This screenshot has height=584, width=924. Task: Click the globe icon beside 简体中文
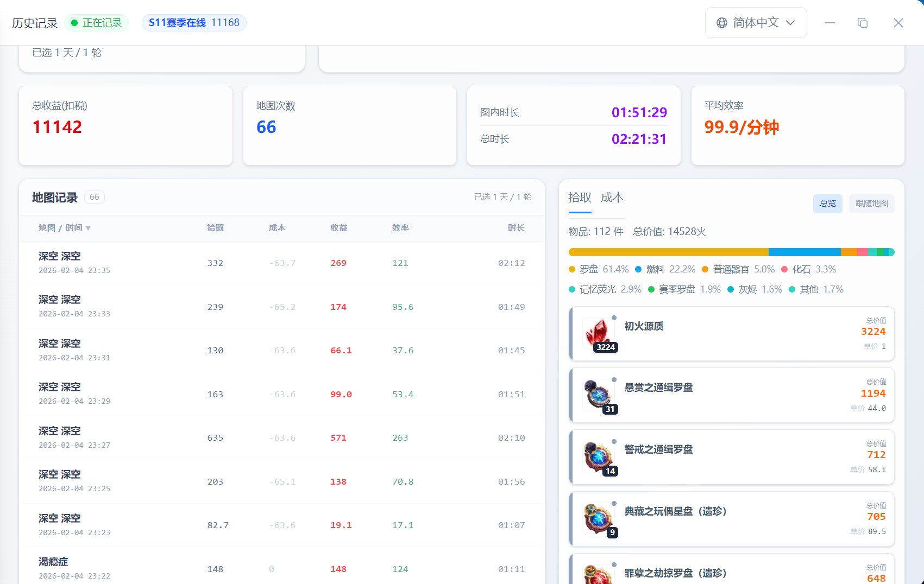coord(721,23)
